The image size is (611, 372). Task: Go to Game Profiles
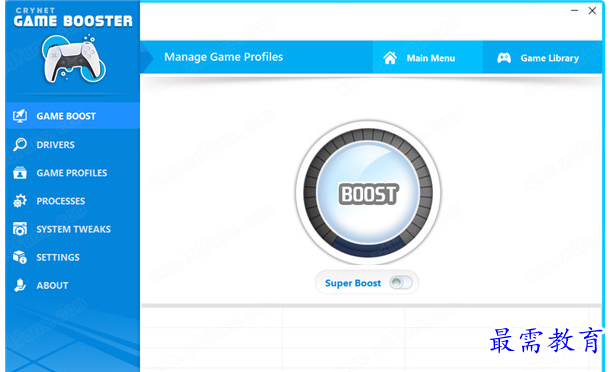[72, 173]
